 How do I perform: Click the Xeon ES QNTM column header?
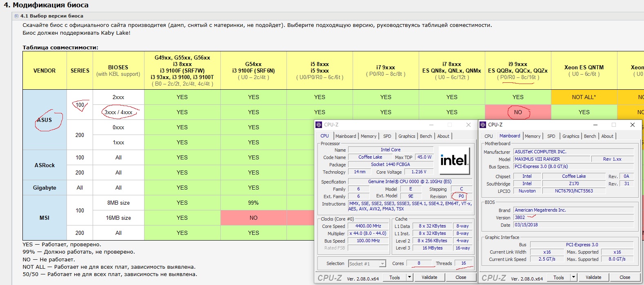pos(584,71)
